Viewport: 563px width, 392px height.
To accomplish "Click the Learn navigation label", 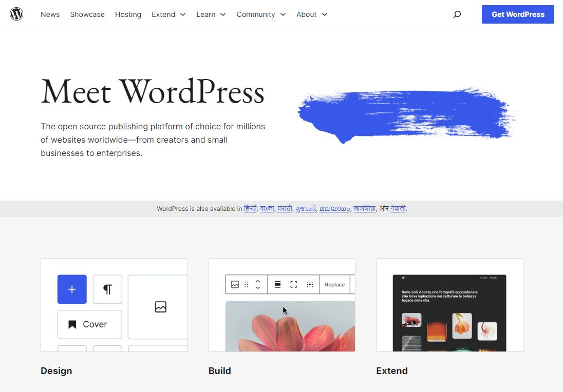I will point(206,14).
